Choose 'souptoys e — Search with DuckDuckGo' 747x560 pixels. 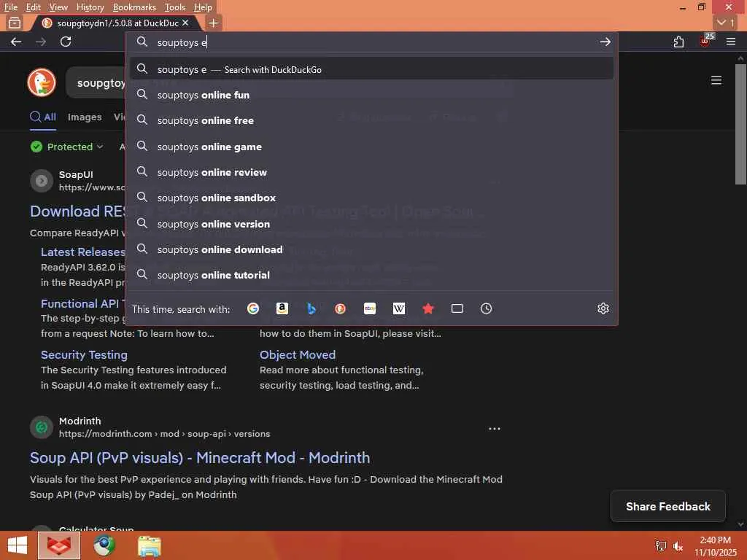coord(371,69)
